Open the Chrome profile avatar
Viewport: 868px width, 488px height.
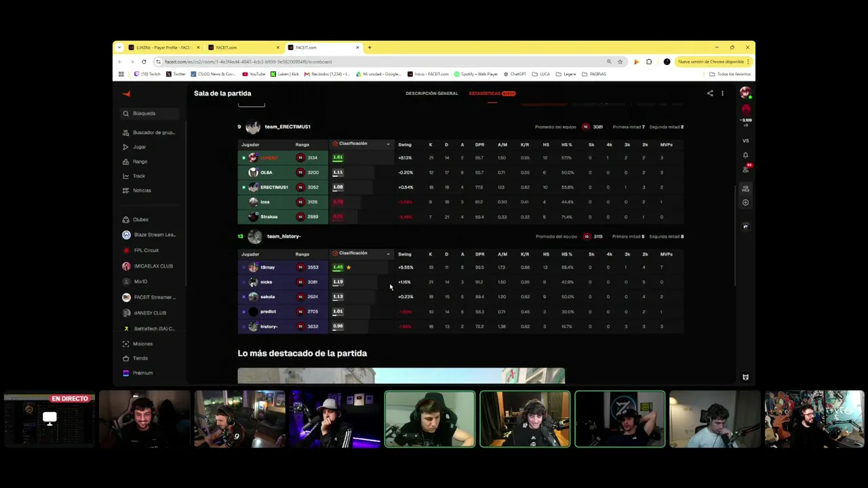[x=667, y=62]
